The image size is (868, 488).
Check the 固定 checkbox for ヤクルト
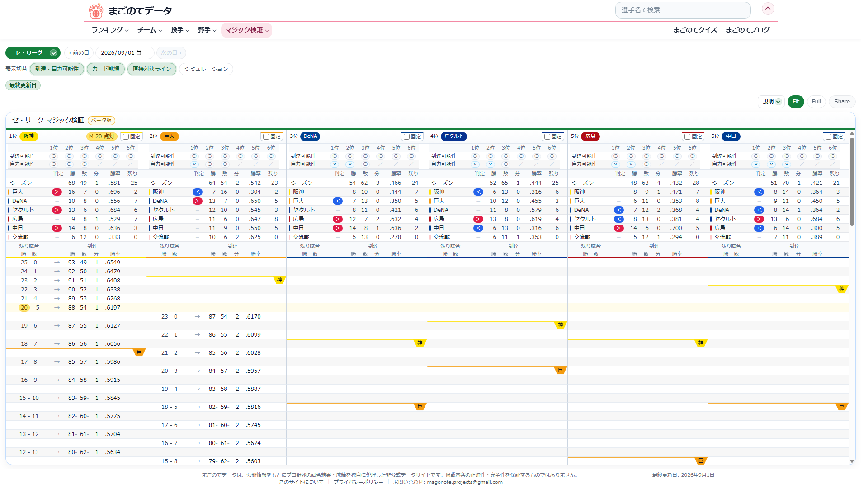click(547, 136)
